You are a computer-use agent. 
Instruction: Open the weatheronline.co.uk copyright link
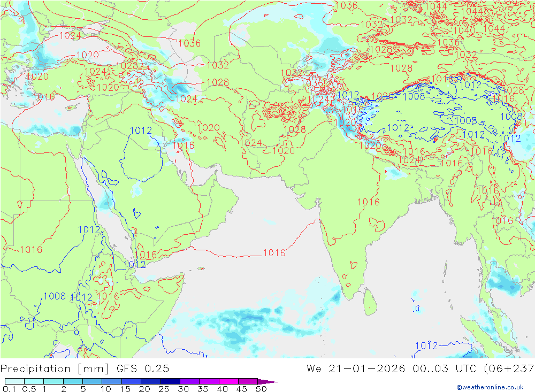point(490,387)
